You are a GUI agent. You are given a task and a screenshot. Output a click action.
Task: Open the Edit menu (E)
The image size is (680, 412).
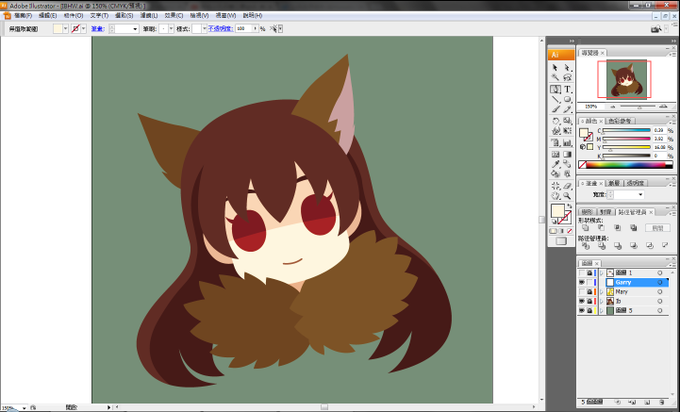48,15
